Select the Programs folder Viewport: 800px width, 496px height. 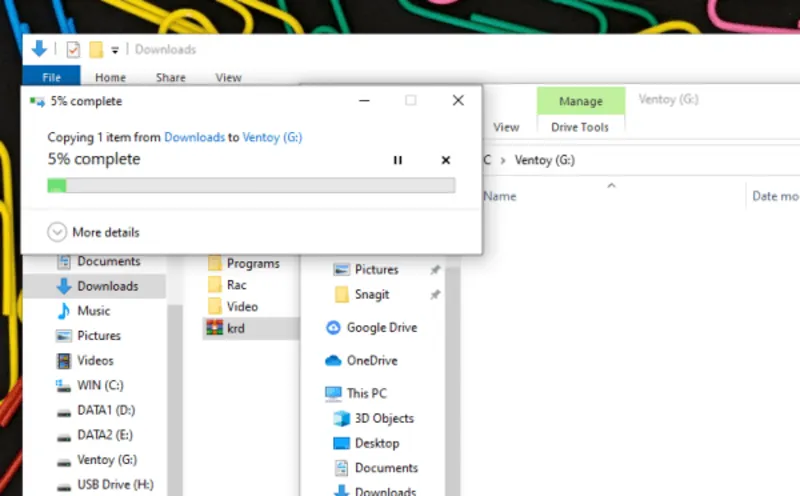[x=253, y=263]
